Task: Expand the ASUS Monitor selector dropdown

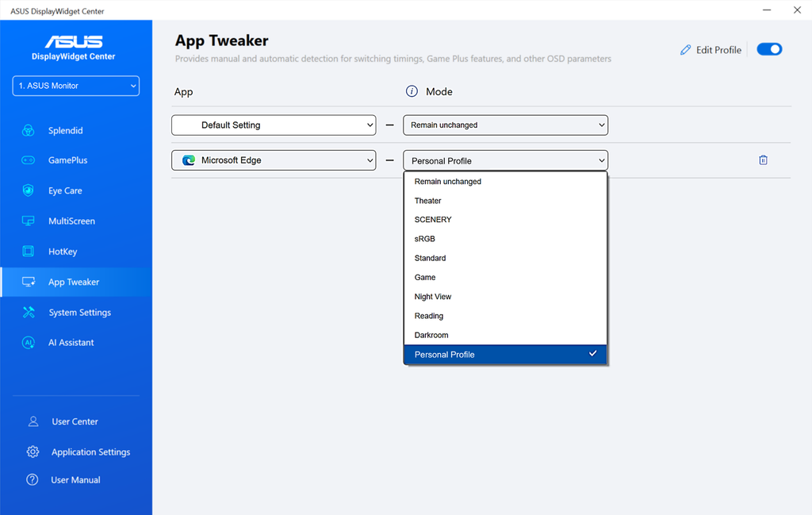Action: point(76,86)
